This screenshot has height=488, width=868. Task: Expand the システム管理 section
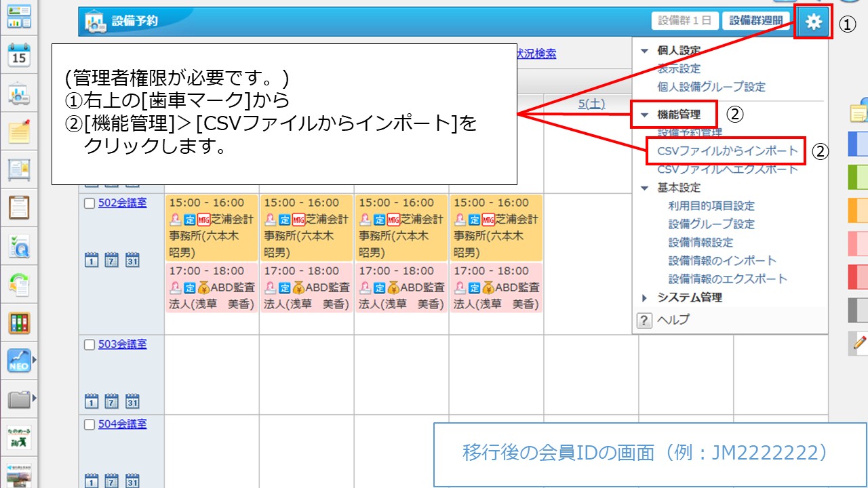[x=644, y=298]
